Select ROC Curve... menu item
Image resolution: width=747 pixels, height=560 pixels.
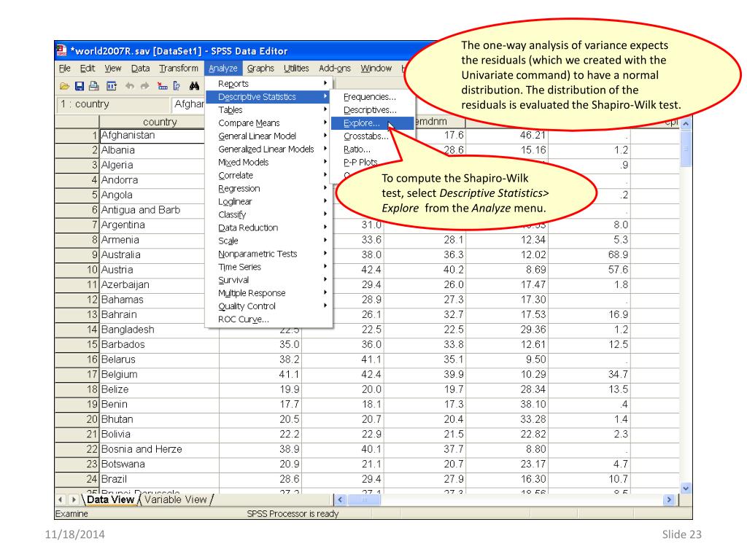[x=268, y=319]
